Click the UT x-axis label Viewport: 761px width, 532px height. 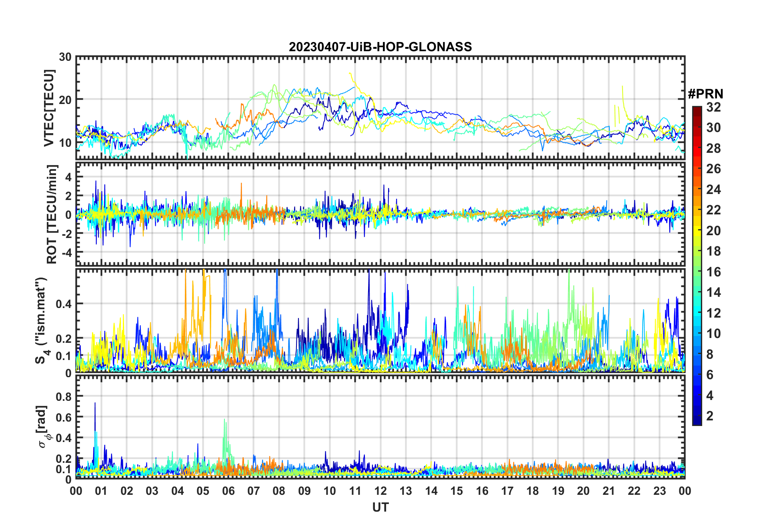380,507
